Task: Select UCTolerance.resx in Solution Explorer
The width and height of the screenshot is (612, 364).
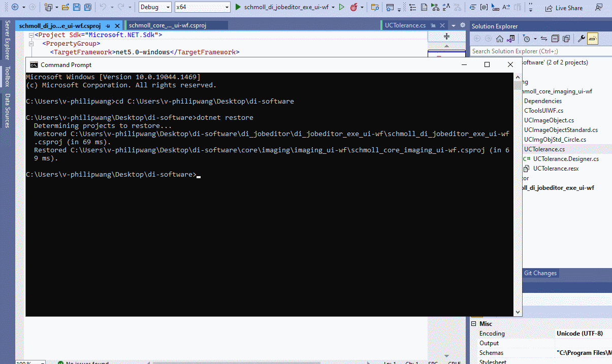Action: pos(556,169)
